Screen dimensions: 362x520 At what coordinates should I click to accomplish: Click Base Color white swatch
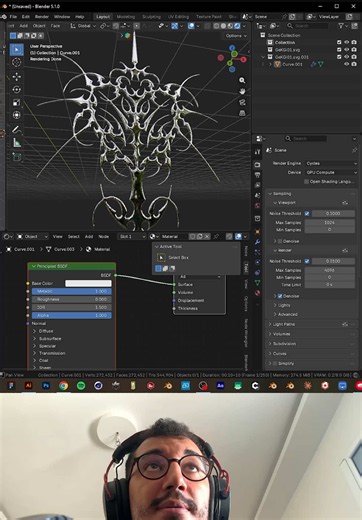coord(88,283)
